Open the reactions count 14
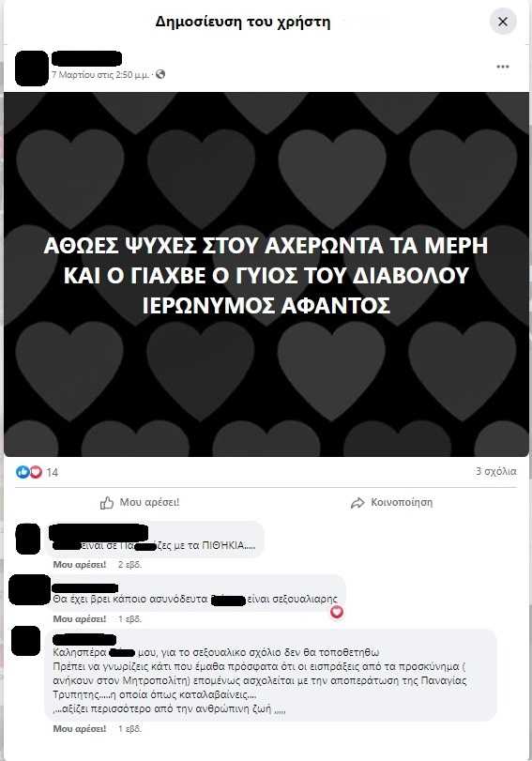Image resolution: width=532 pixels, height=761 pixels. (53, 472)
